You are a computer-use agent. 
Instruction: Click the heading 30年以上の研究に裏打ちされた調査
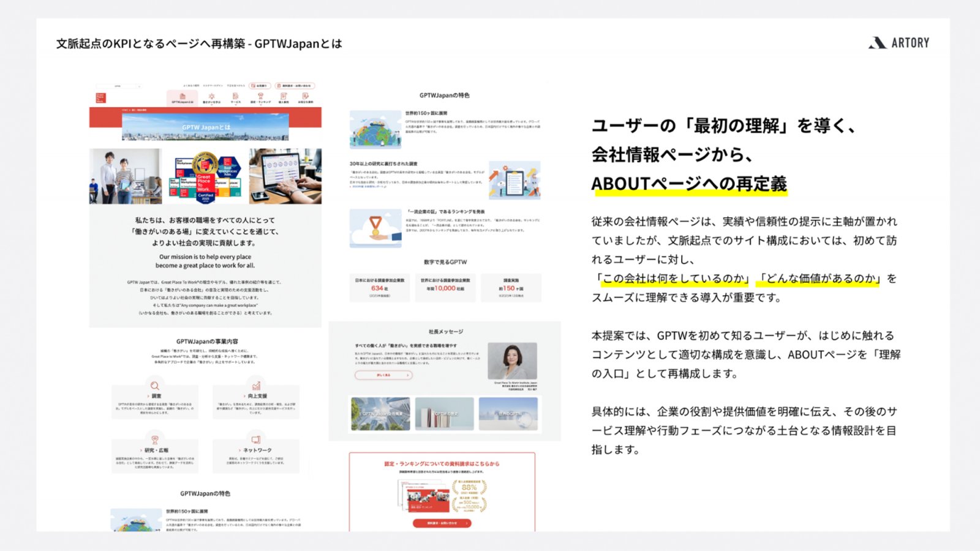point(383,164)
